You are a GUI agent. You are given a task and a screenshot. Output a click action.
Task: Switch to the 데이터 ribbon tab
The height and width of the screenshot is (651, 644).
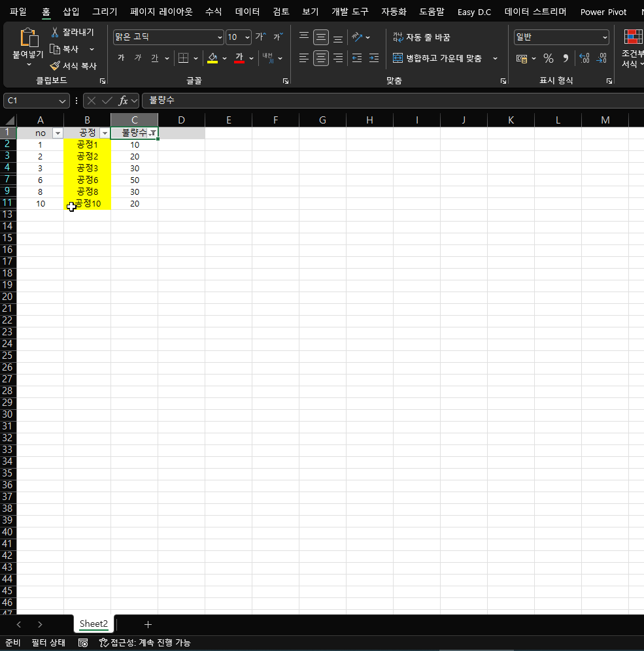click(x=247, y=12)
